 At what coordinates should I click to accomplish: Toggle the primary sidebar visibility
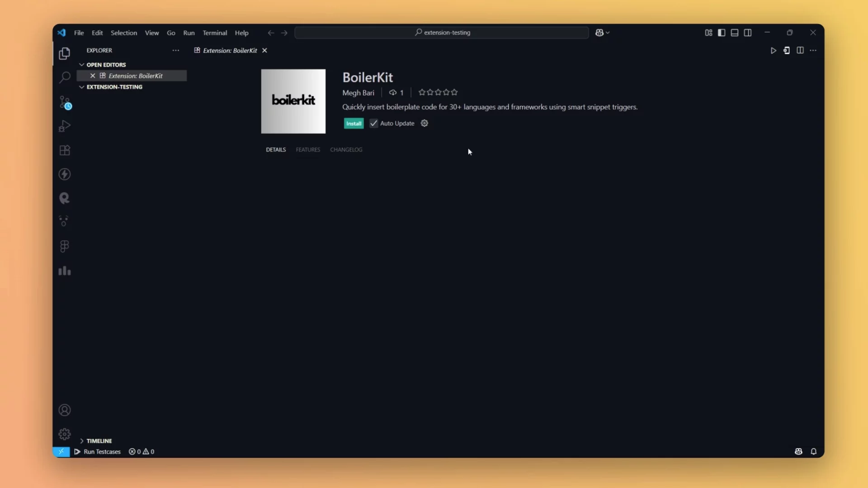(721, 33)
